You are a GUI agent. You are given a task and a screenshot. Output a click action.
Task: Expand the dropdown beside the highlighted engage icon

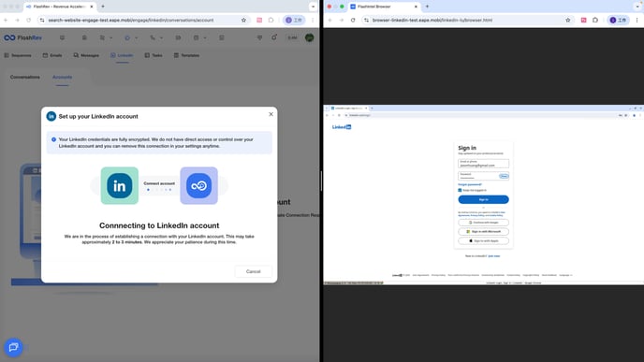137,38
